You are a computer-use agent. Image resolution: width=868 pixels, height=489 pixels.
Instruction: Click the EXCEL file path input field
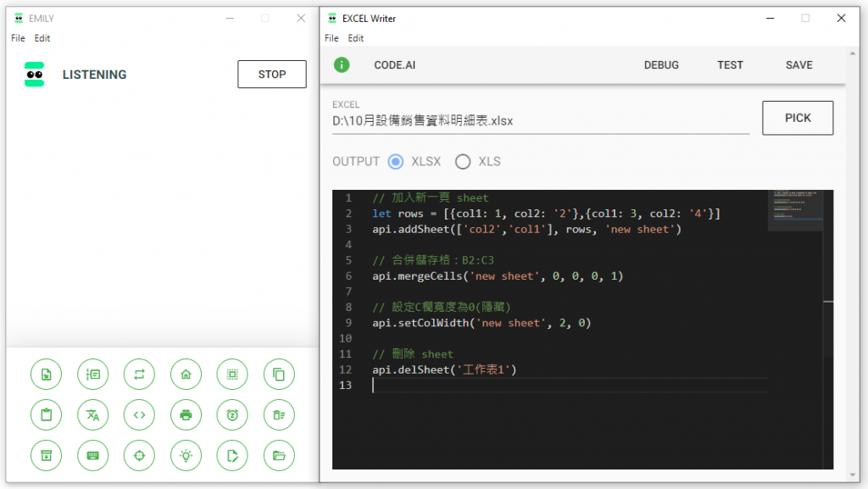coord(541,121)
